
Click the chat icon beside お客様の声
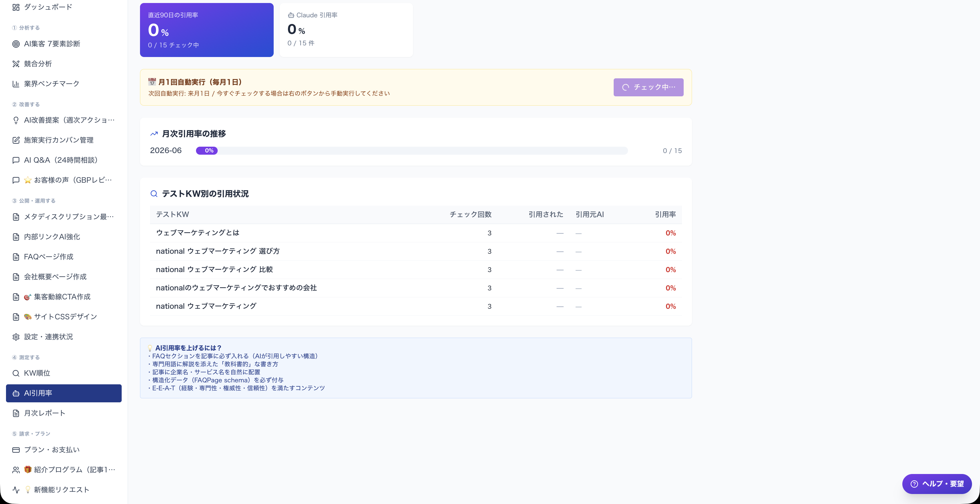click(x=16, y=180)
